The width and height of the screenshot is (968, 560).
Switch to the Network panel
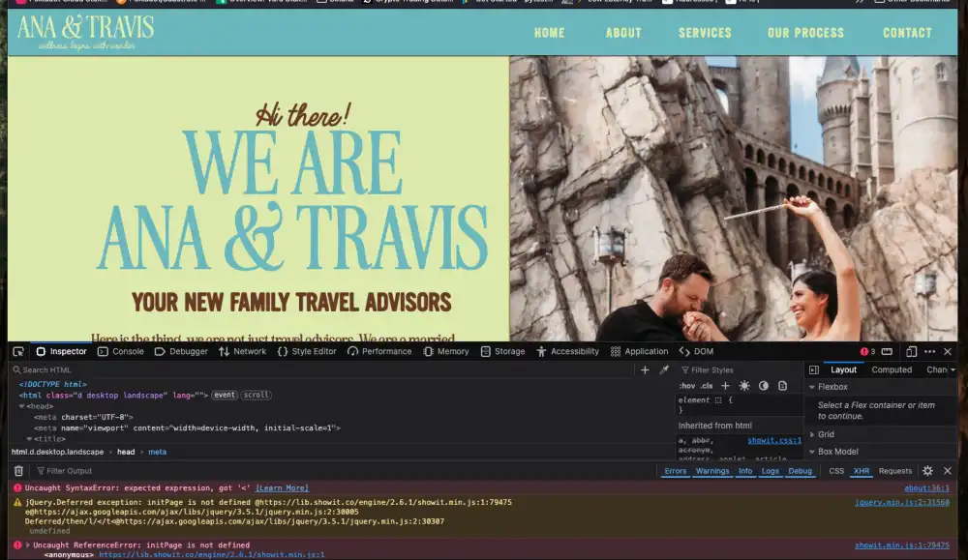[x=242, y=351]
